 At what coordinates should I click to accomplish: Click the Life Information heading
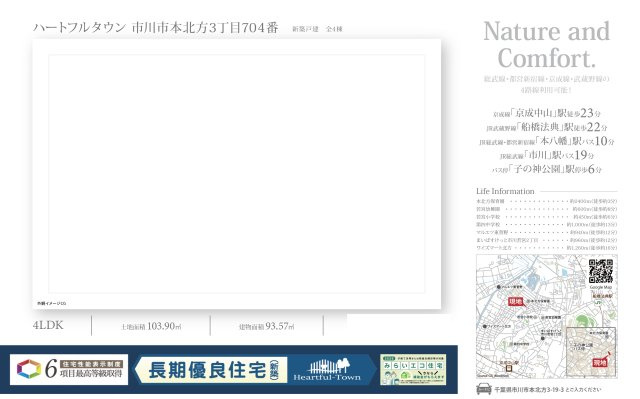505,191
